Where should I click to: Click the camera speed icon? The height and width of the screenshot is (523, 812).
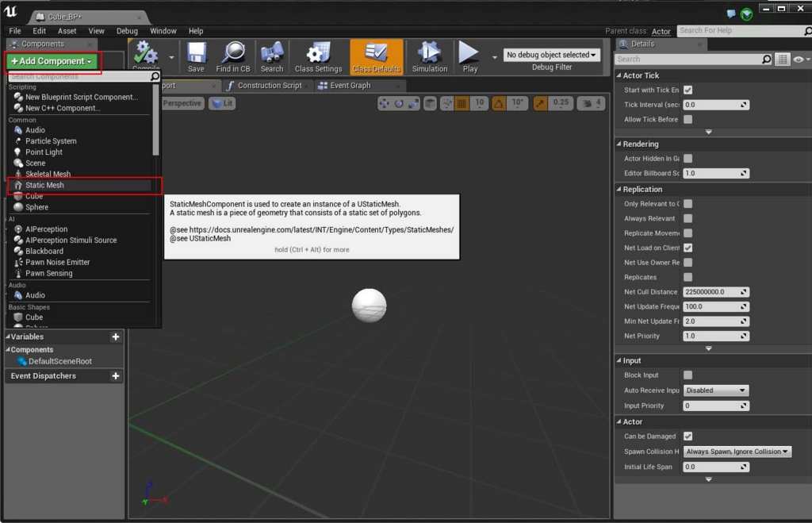[x=587, y=104]
